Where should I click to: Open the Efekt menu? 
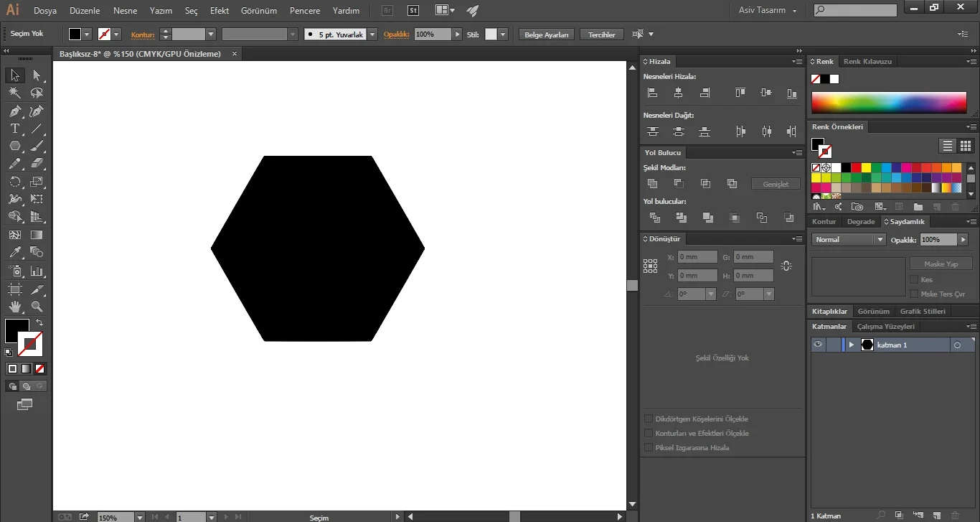click(x=220, y=11)
